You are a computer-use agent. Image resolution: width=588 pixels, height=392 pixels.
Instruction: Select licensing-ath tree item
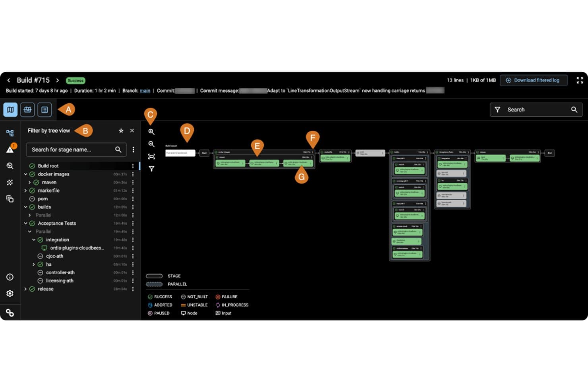coord(60,281)
